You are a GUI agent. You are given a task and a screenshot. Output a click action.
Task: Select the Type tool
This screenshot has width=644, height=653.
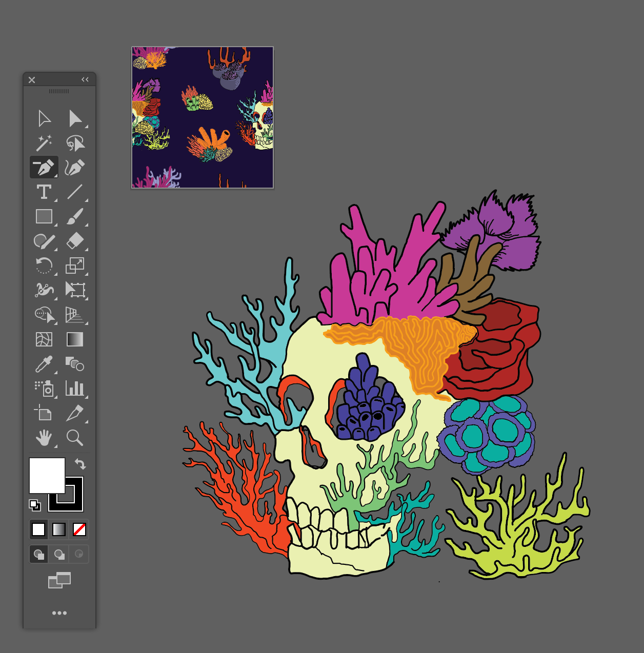(44, 192)
